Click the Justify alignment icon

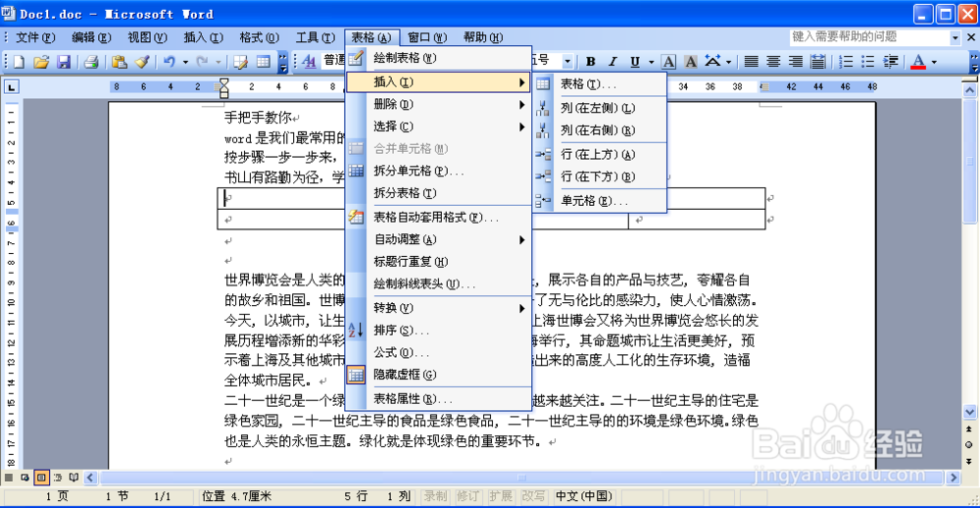click(x=752, y=62)
